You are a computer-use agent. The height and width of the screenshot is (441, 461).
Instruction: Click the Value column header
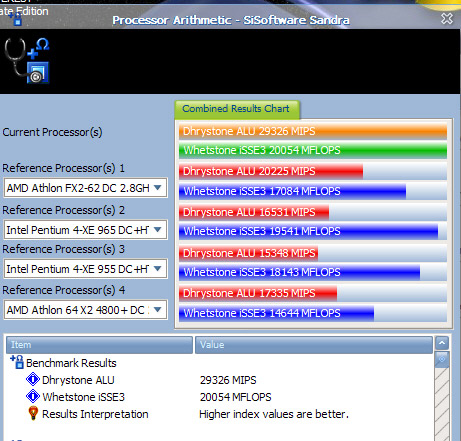(314, 345)
